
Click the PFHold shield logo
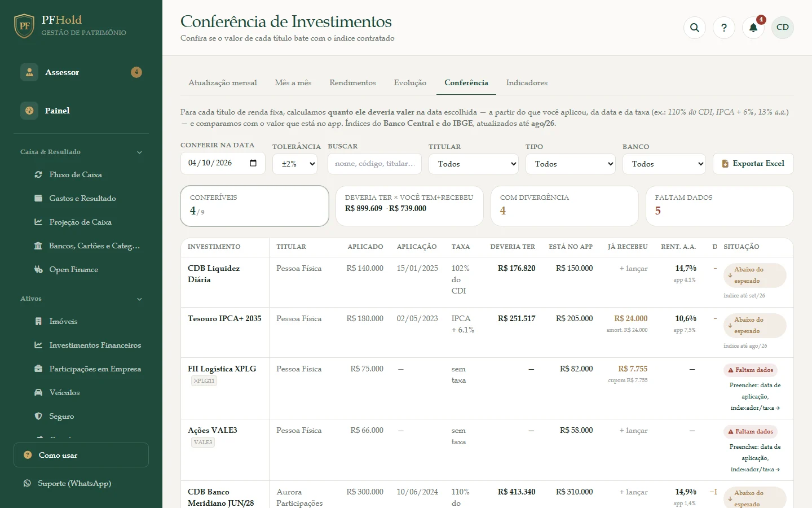click(x=24, y=26)
